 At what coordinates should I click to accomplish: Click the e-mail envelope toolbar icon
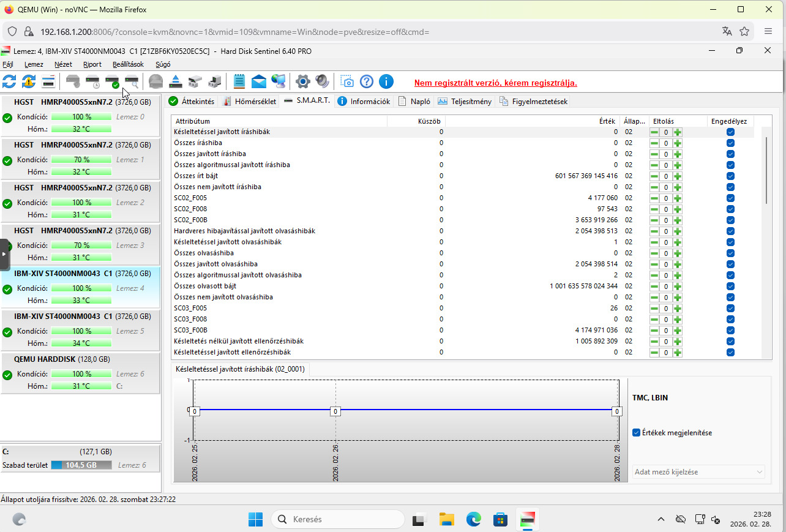(259, 81)
